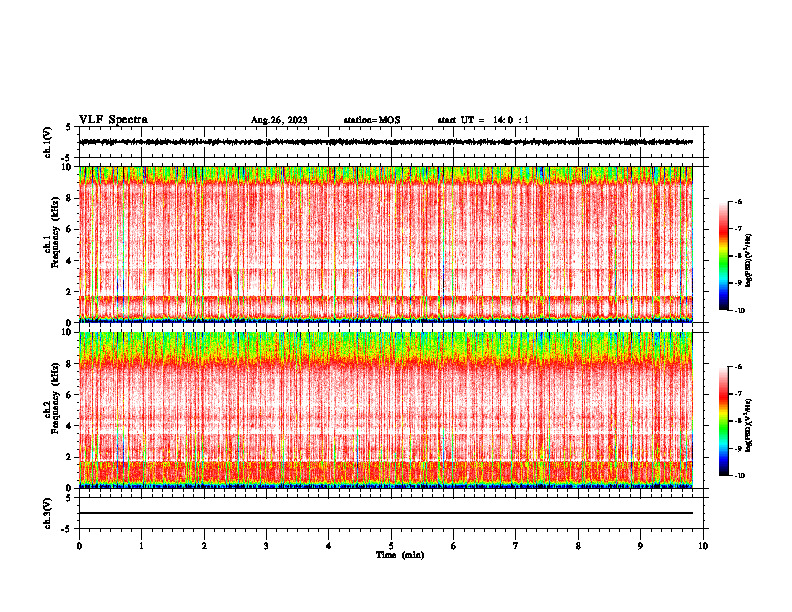
Task: Click the "start UT = 14:0 :1" text
Action: (x=483, y=120)
